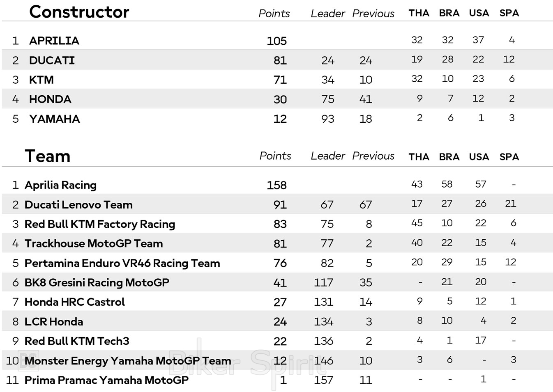Click the Team table heading
This screenshot has width=553, height=392.
click(x=48, y=156)
